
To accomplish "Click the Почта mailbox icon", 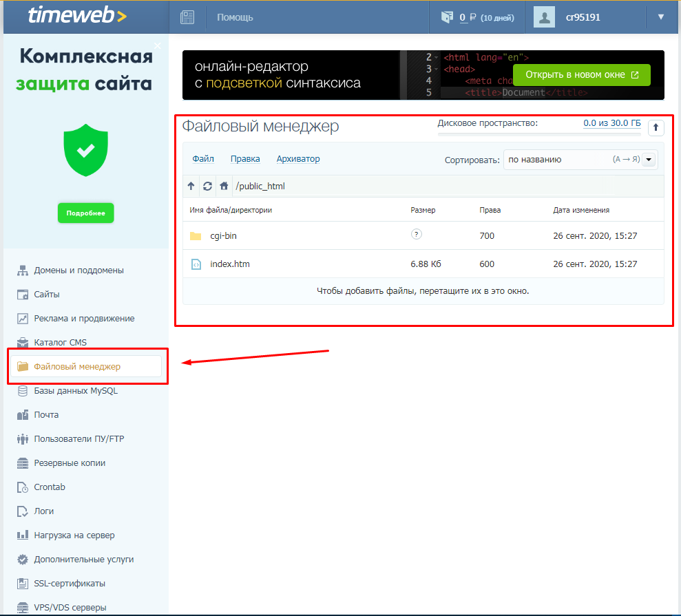I will pos(23,415).
